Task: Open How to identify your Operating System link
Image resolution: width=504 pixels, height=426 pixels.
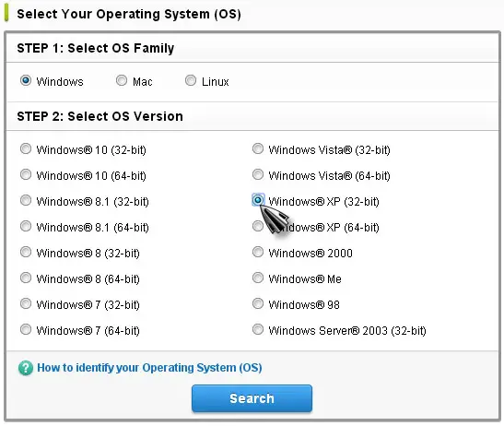Action: [149, 368]
